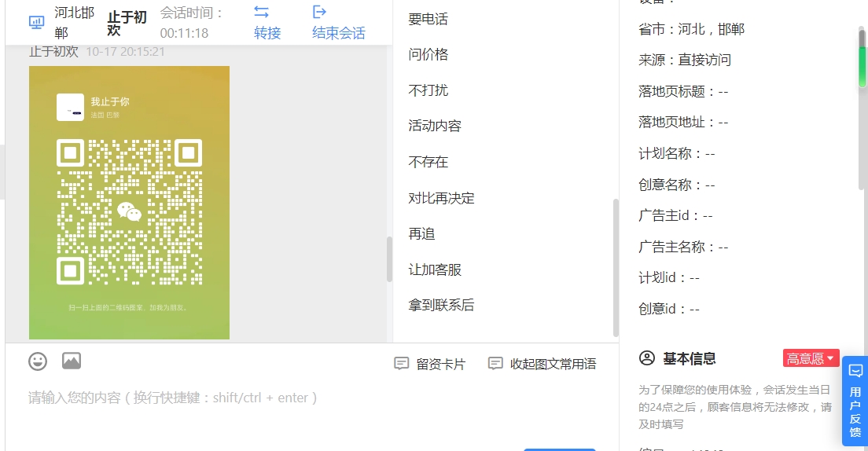Screen dimensions: 868x451
Task: Click the 留资卡片 card icon
Action: pyautogui.click(x=401, y=364)
